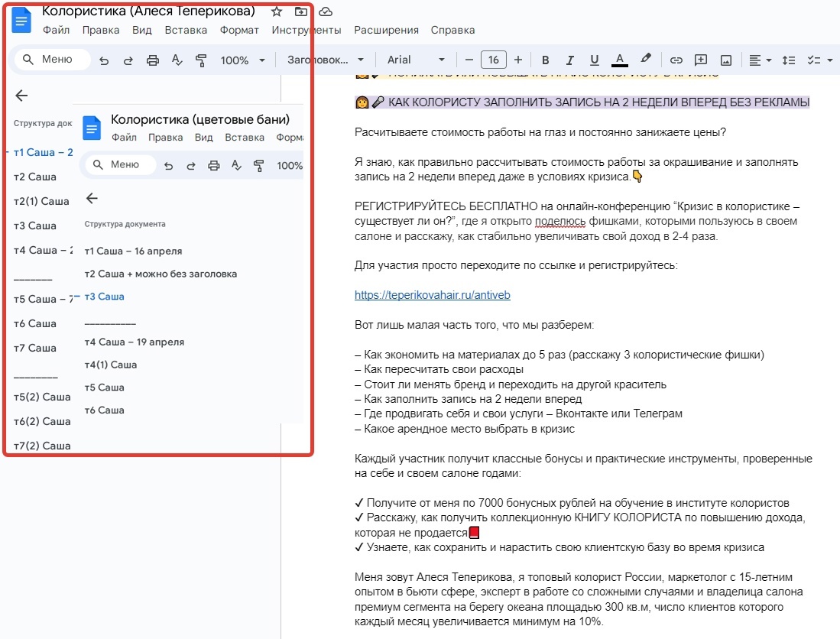The width and height of the screenshot is (840, 639).
Task: Select heading т1 Саша – 16 апреля
Action: coord(134,251)
